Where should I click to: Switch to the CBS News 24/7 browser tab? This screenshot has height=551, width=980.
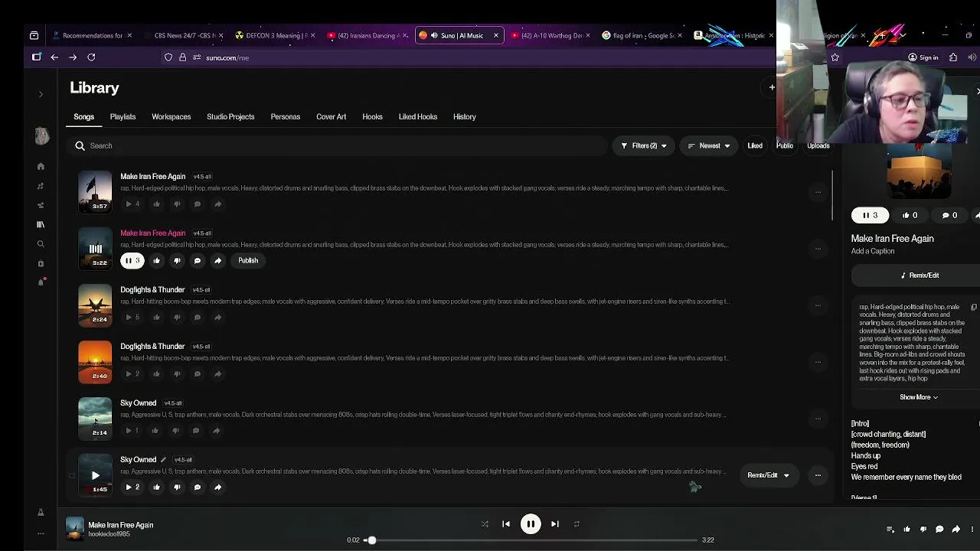pos(185,35)
